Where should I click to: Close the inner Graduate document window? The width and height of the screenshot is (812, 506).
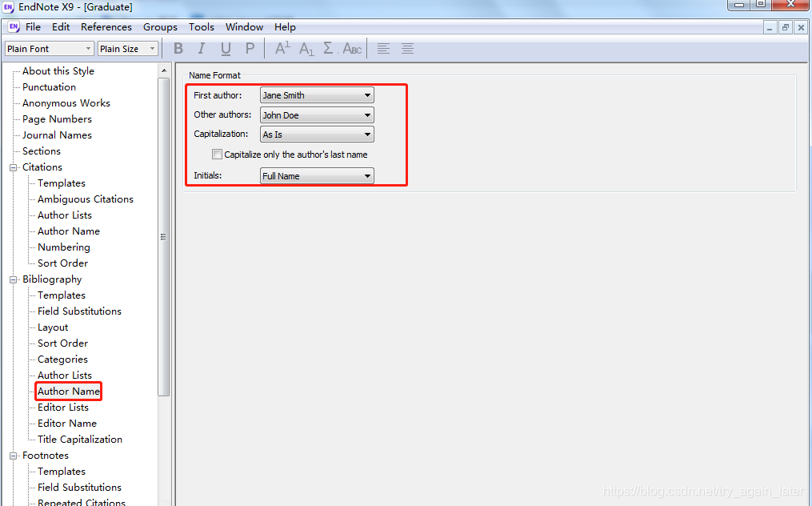point(801,27)
